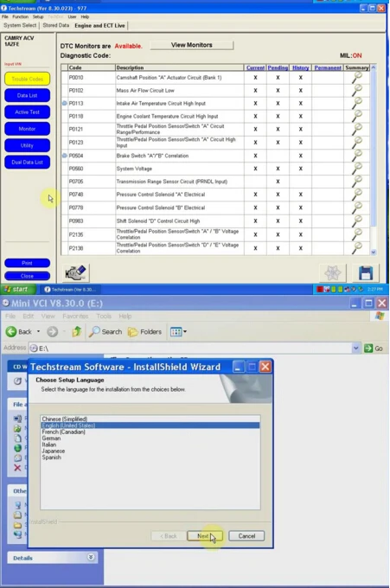Open summary magnifier for P0118 row
Viewport: 390px width, 588px height.
[357, 116]
